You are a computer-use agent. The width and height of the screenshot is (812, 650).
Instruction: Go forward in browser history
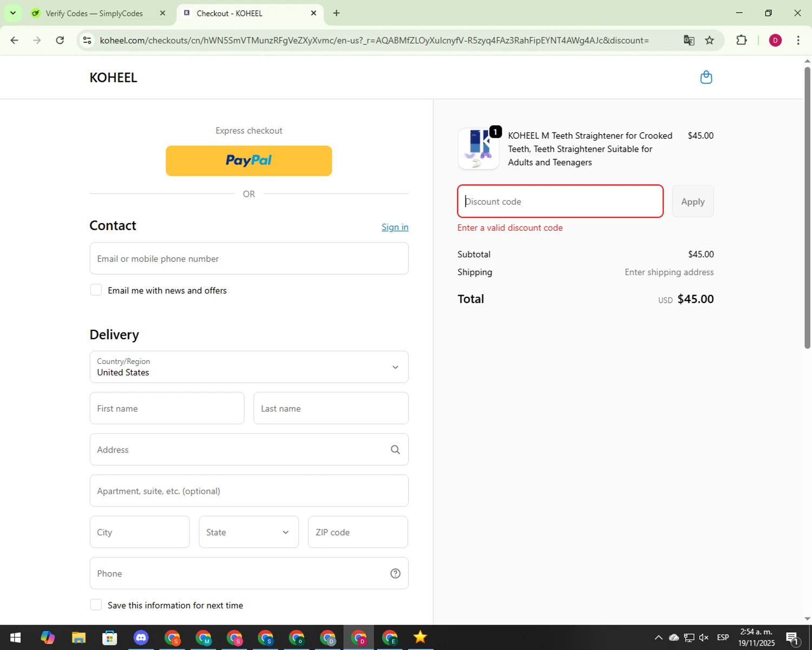[37, 40]
